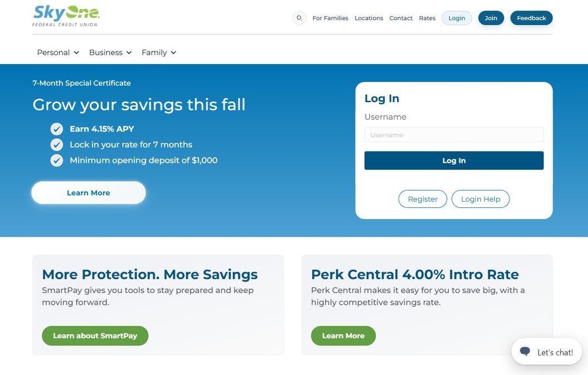The image size is (588, 375).
Task: Click checkmark icon beside Earn 4.15% APY
Action: [57, 129]
